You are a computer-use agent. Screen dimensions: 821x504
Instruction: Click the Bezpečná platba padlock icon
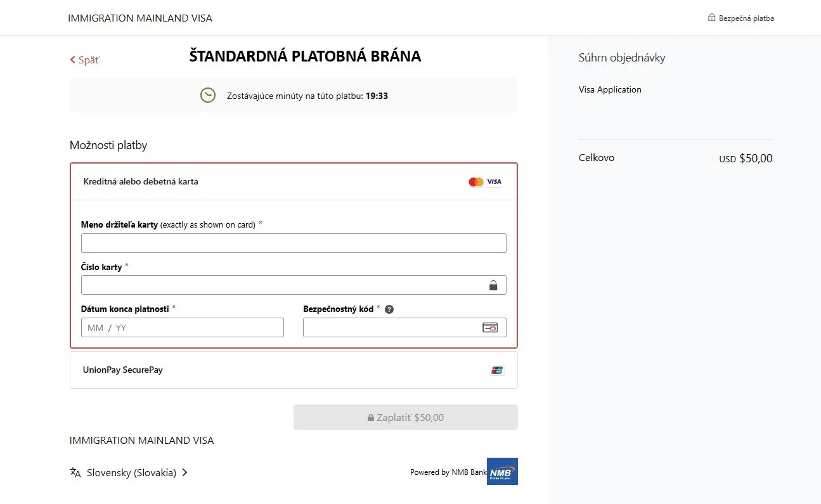[711, 18]
